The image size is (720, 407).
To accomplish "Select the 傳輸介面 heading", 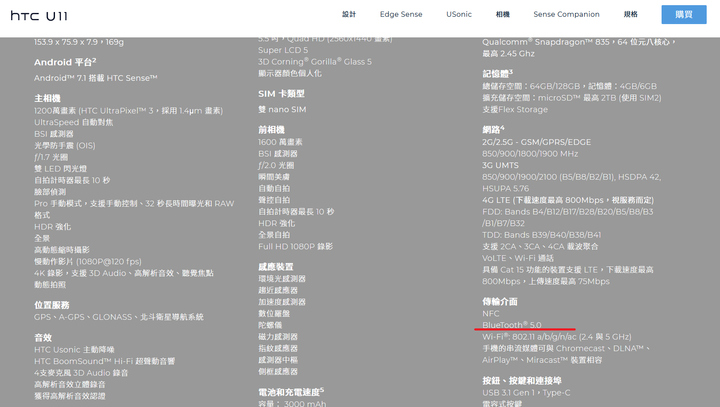I will click(x=500, y=302).
